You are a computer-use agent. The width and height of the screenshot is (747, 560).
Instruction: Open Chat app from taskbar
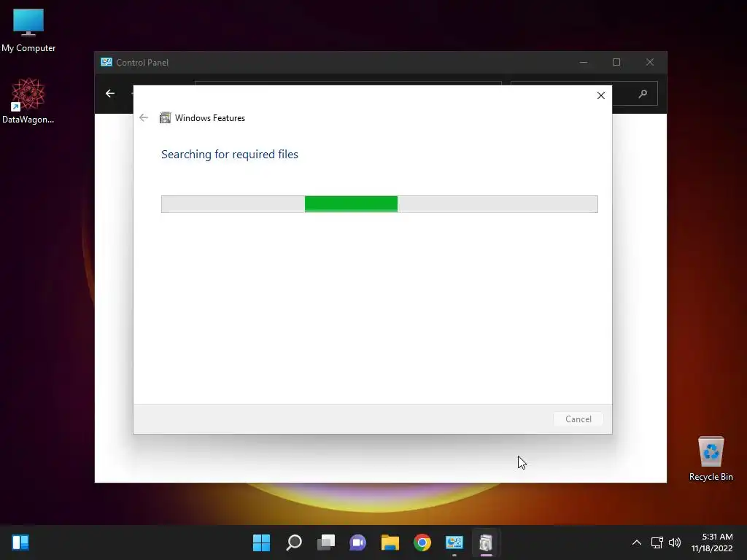point(357,542)
